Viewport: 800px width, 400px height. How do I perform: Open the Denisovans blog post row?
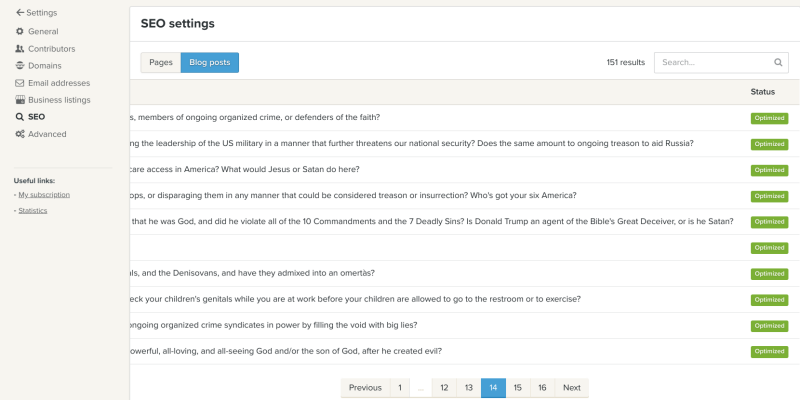pos(260,273)
